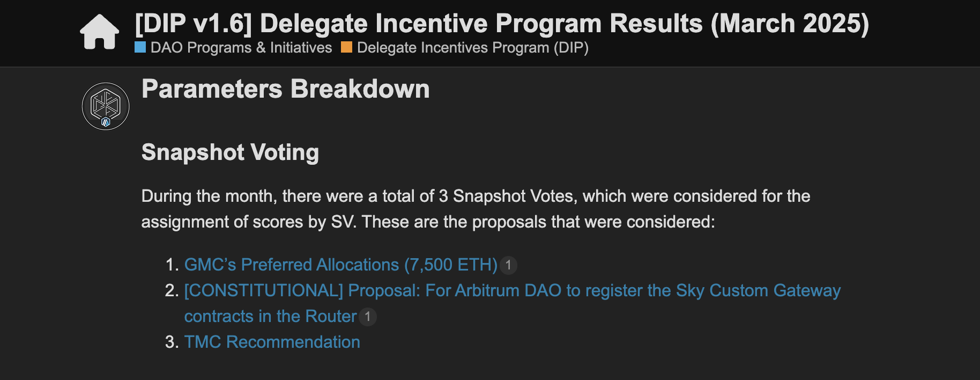Open the poster's hexagon avatar profile

click(x=106, y=106)
